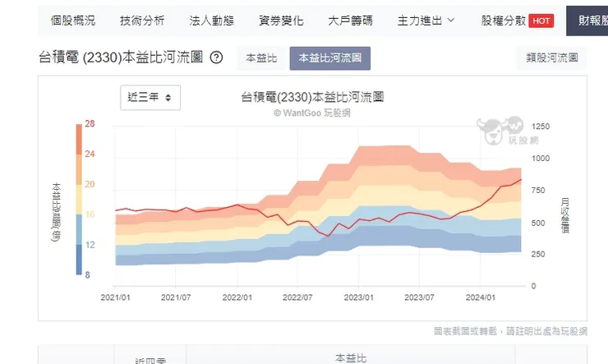The width and height of the screenshot is (608, 364).
Task: Click x-axis label 2021/01
Action: click(115, 297)
